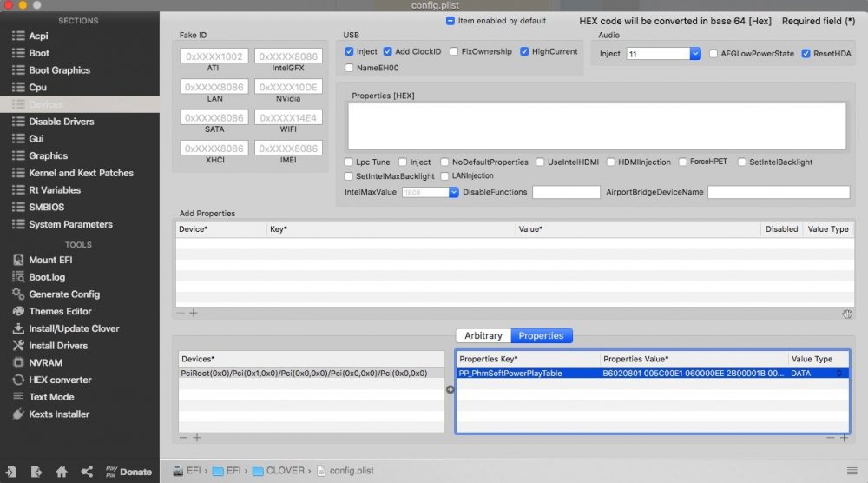Image resolution: width=868 pixels, height=483 pixels.
Task: Open the Boot.log tool
Action: [x=47, y=277]
